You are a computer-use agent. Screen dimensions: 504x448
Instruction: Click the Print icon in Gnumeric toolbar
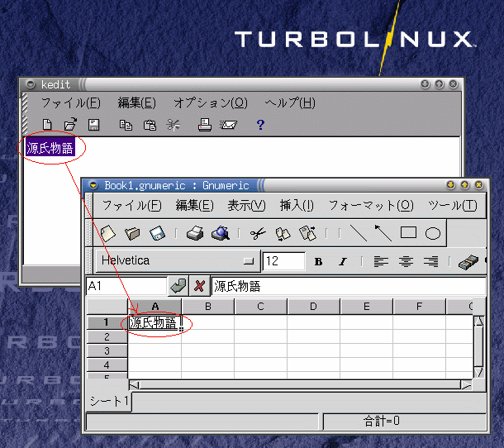click(195, 233)
